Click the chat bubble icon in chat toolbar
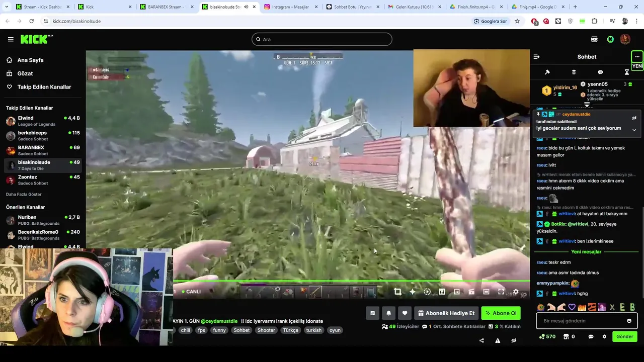644x362 pixels. click(600, 72)
